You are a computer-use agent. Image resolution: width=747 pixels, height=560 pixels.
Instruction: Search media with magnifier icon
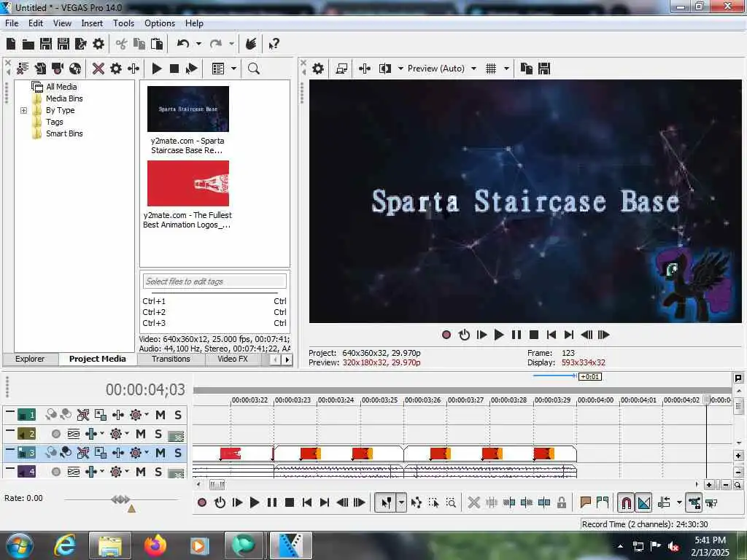254,69
